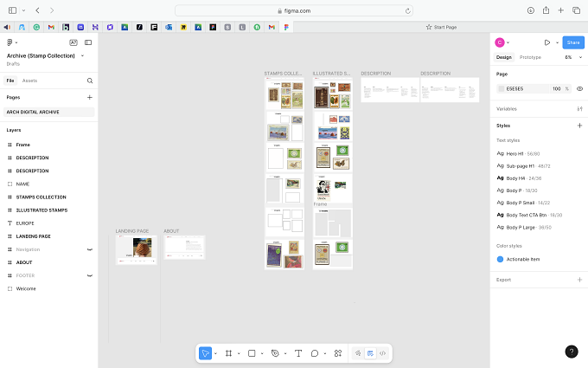Select the Move tool in bottom toolbar
This screenshot has height=368, width=588.
click(205, 353)
